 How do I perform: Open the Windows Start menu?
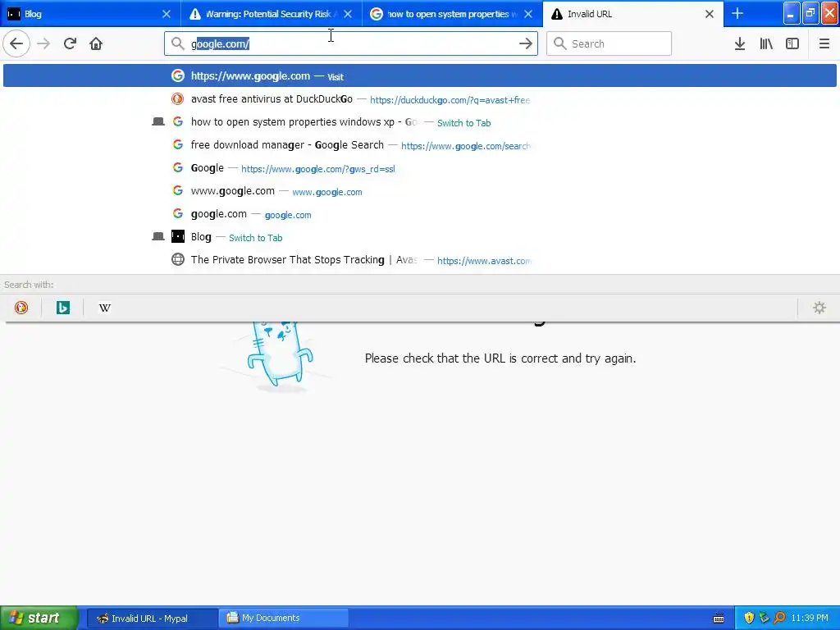(39, 618)
